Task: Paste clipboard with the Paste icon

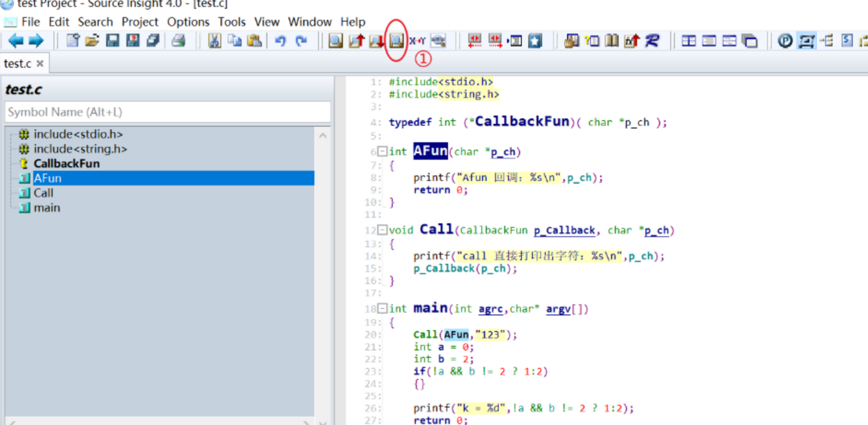Action: 254,41
